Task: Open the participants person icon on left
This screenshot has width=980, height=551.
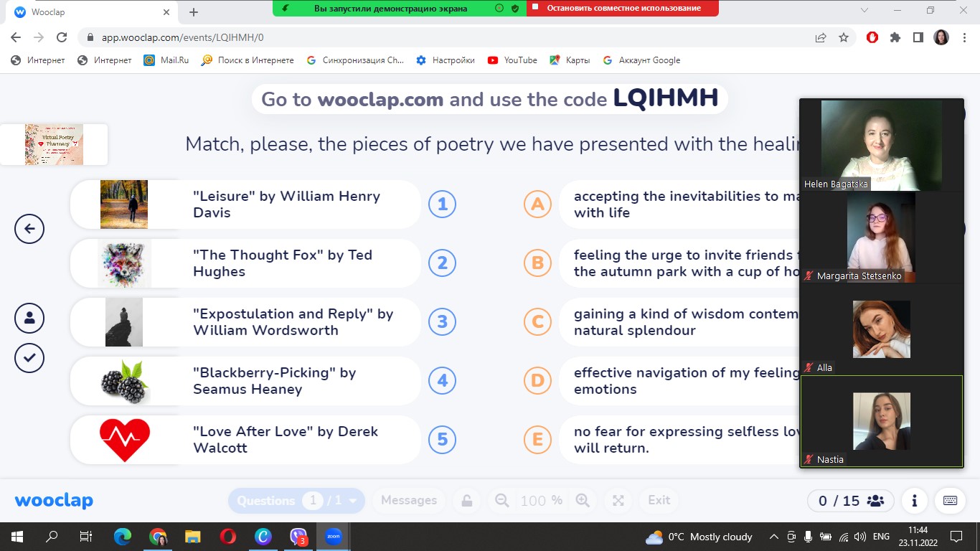Action: pyautogui.click(x=29, y=318)
